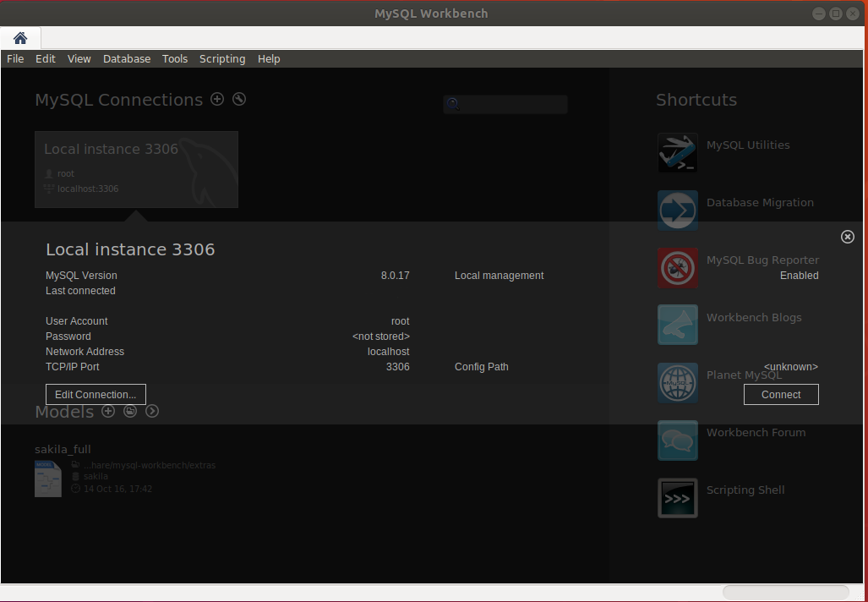
Task: Open the Tools menu
Action: (175, 58)
